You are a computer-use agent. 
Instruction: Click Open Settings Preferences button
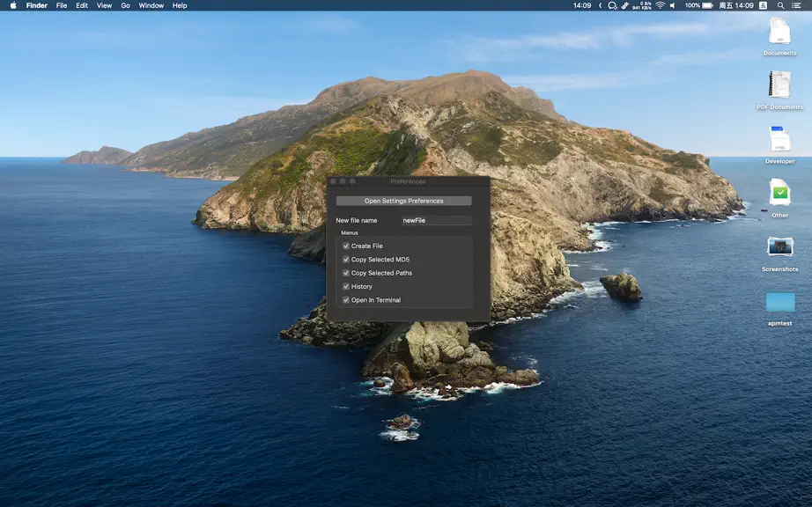point(404,201)
